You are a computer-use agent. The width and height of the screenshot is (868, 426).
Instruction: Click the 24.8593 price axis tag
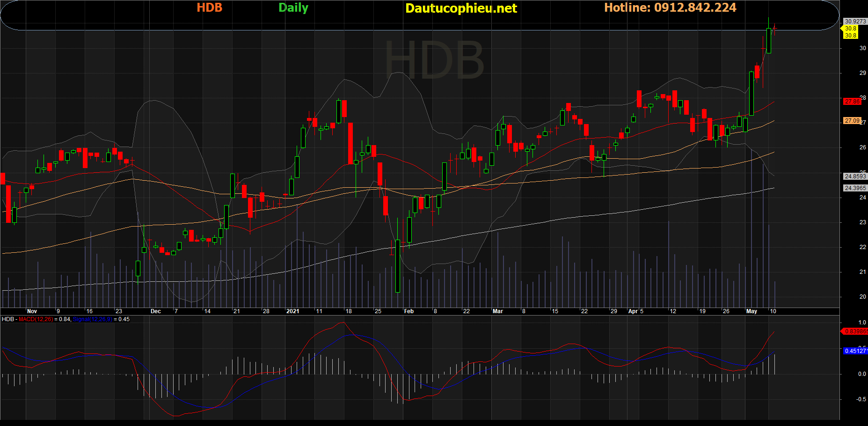tap(855, 176)
